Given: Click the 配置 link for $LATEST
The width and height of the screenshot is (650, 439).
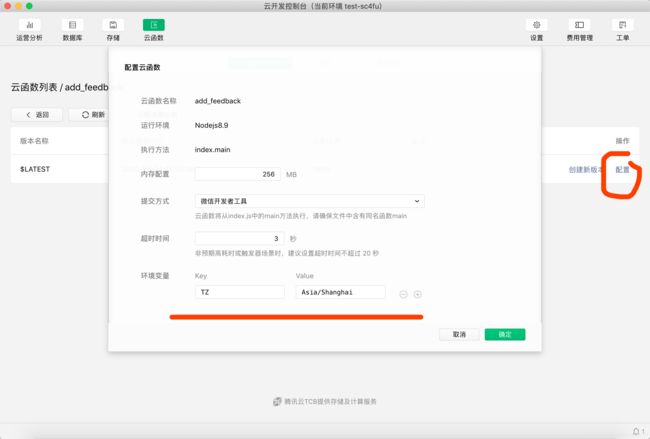Looking at the screenshot, I should 622,170.
